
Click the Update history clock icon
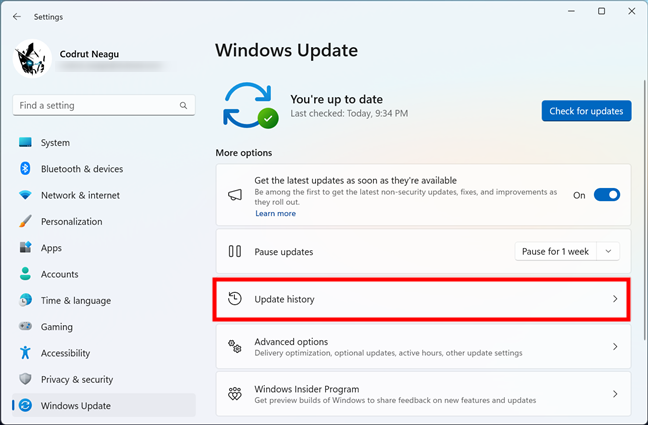click(x=235, y=298)
